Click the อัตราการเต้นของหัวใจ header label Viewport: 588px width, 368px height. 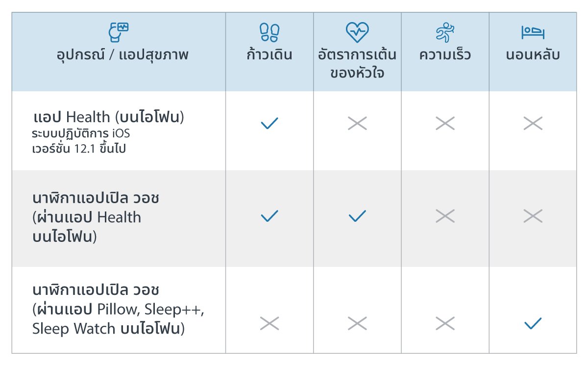point(357,64)
